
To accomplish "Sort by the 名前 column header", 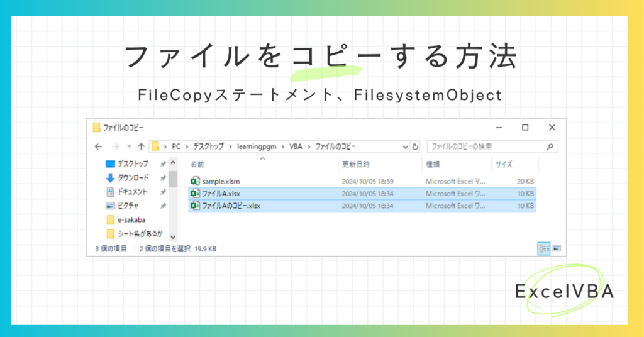I will click(197, 164).
